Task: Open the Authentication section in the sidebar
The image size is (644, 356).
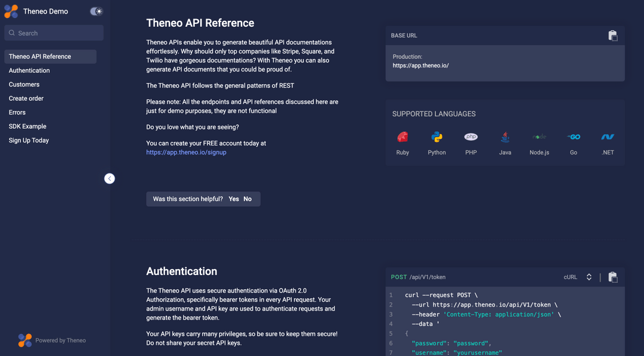Action: (x=29, y=70)
